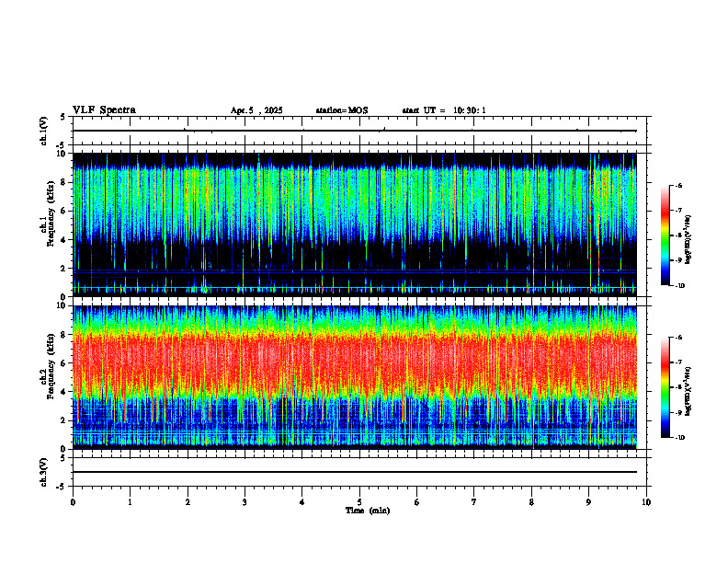Click the ch.1 spectrogram colorbar
This screenshot has width=728, height=563.
(665, 236)
